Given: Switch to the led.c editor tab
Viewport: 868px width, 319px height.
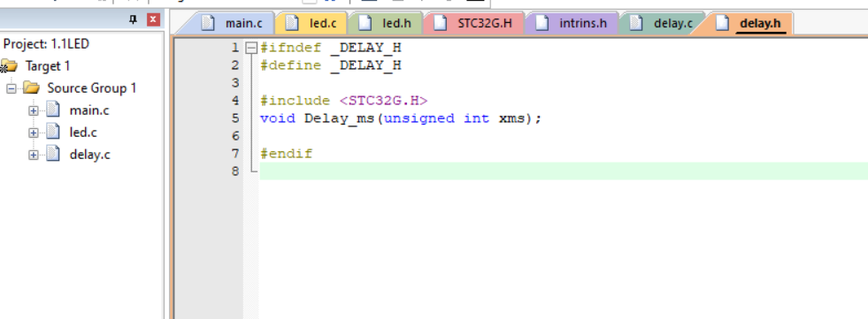Looking at the screenshot, I should (x=311, y=23).
